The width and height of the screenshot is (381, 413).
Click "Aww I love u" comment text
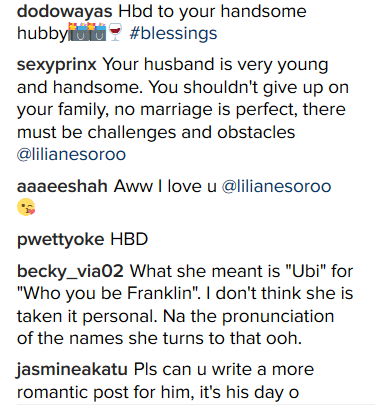(165, 186)
